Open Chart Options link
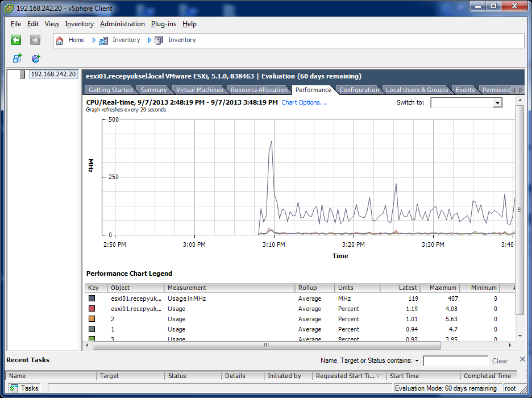The image size is (532, 398). click(304, 102)
